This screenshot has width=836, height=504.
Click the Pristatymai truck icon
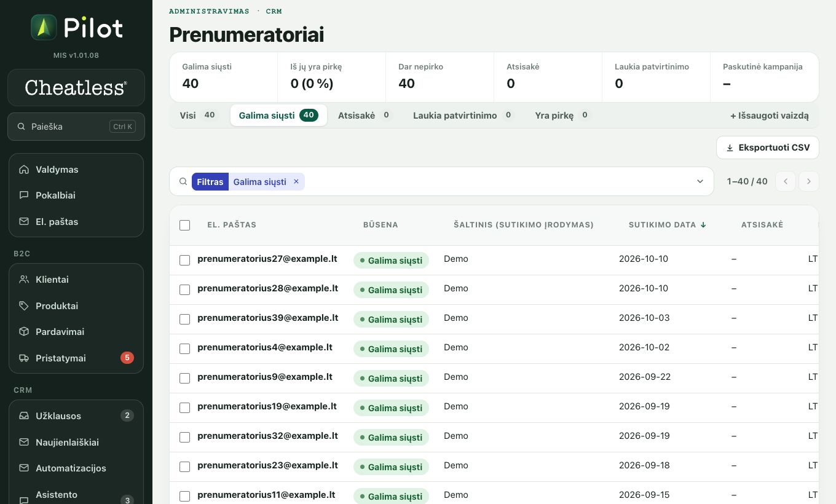[x=24, y=358]
